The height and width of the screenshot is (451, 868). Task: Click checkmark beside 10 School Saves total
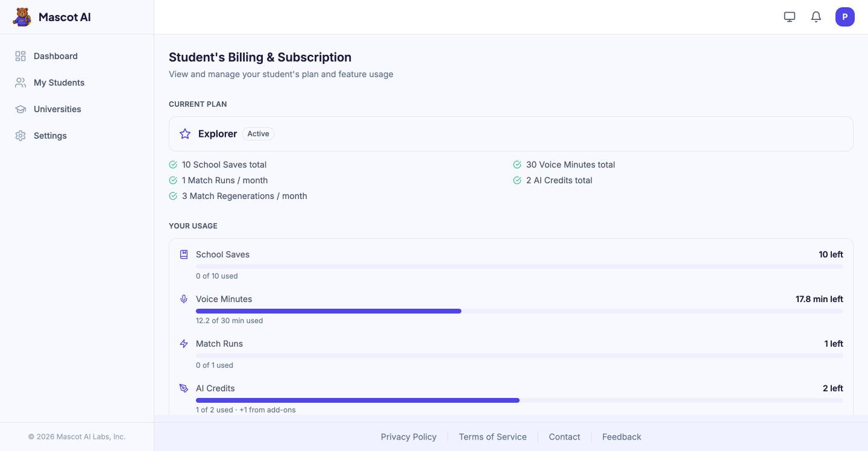click(x=173, y=165)
